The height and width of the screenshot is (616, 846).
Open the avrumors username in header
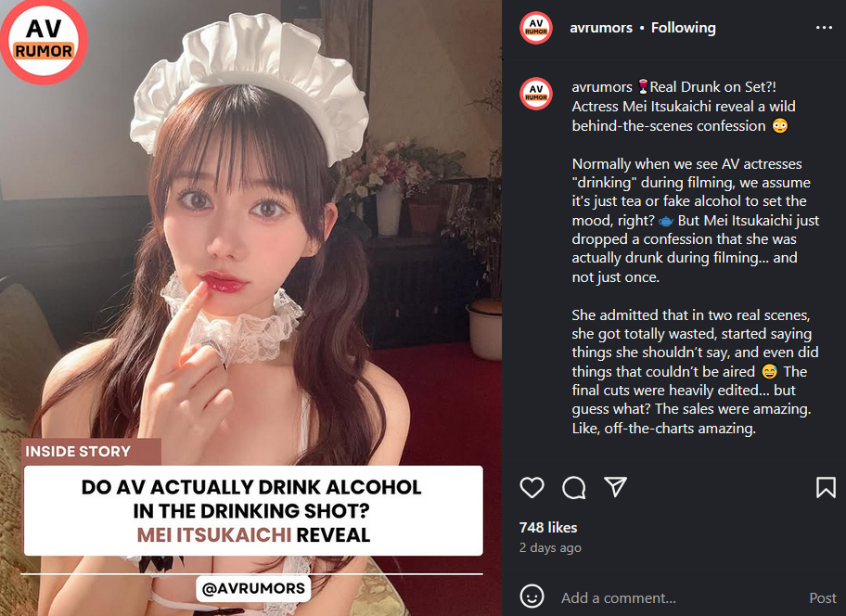[601, 28]
